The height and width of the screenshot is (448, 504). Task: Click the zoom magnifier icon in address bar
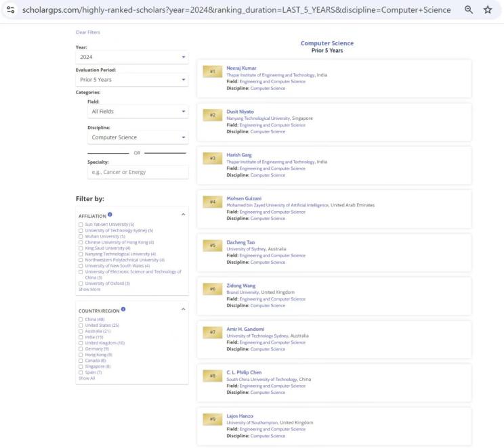pos(469,9)
